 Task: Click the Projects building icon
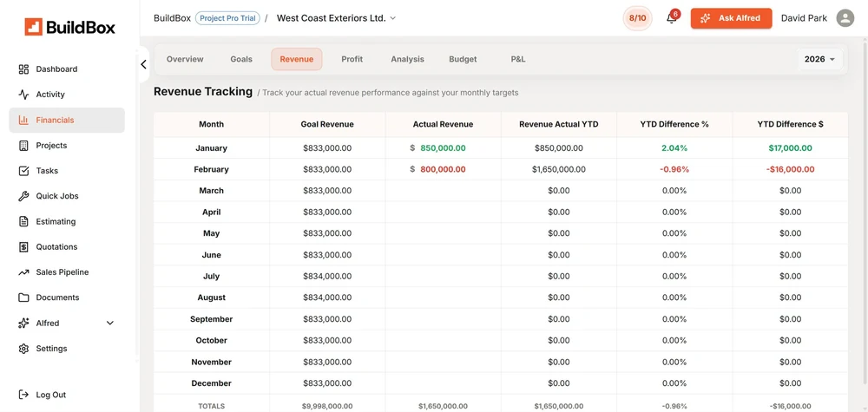tap(23, 146)
